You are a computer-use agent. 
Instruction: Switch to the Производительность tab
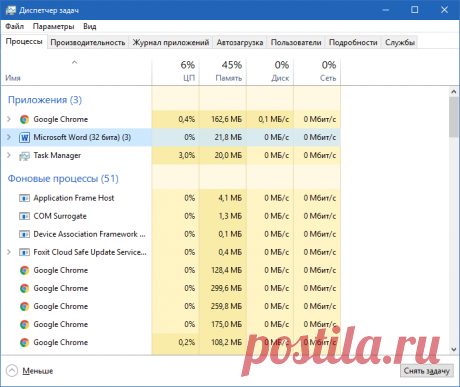tap(88, 42)
